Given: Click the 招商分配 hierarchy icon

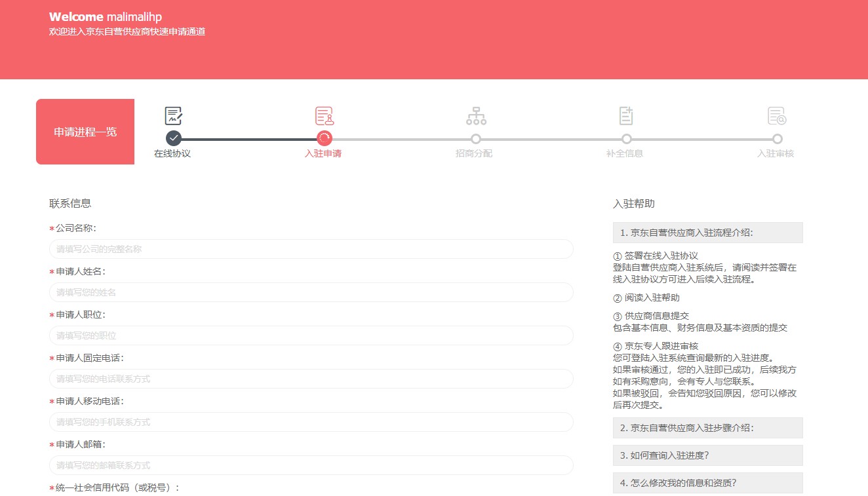Looking at the screenshot, I should (x=476, y=116).
